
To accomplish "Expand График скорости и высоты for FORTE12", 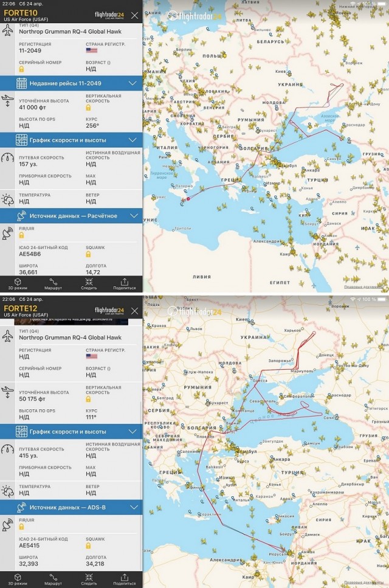I will (x=71, y=432).
